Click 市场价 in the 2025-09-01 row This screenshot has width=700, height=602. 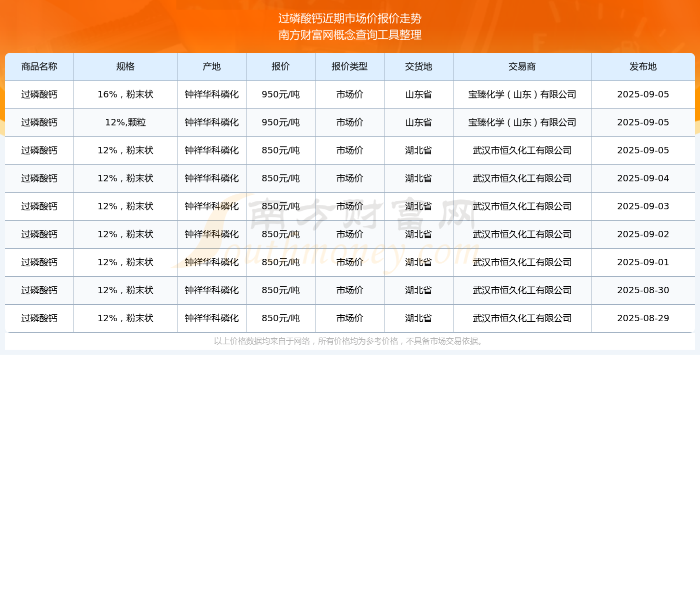(349, 262)
